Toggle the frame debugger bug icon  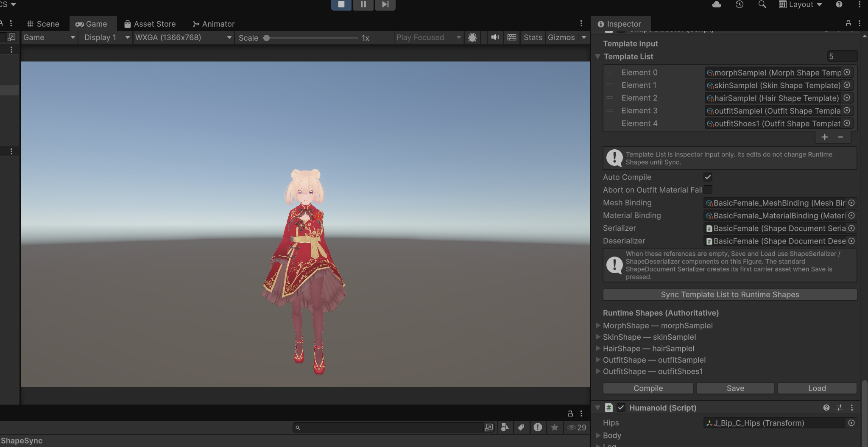(x=472, y=37)
